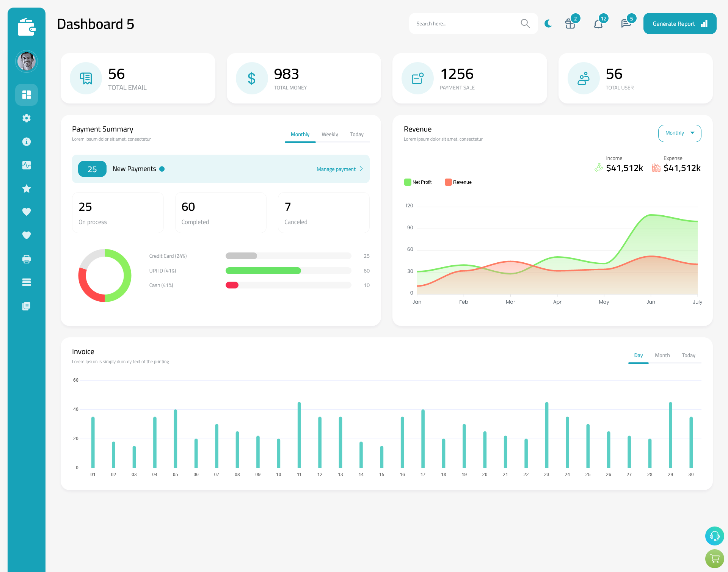Click the analytics chart icon in sidebar
The height and width of the screenshot is (572, 728).
pyautogui.click(x=27, y=165)
